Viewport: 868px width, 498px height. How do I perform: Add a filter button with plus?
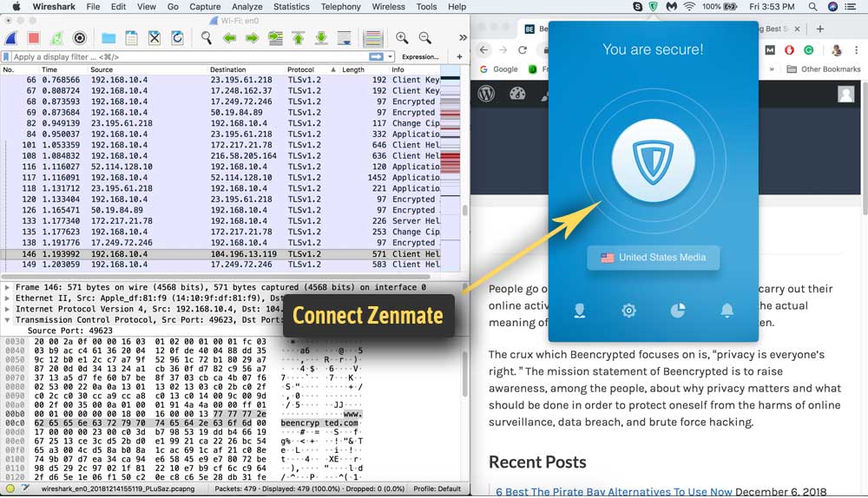[x=459, y=56]
